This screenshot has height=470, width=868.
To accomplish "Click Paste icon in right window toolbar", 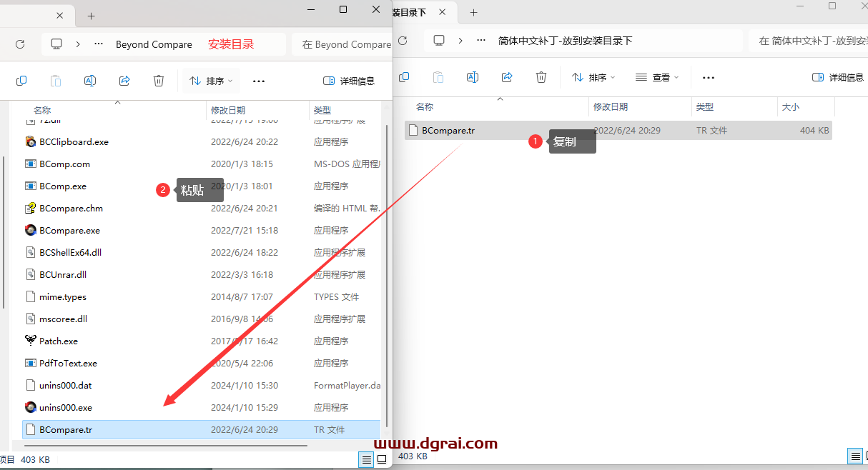I will pos(438,77).
